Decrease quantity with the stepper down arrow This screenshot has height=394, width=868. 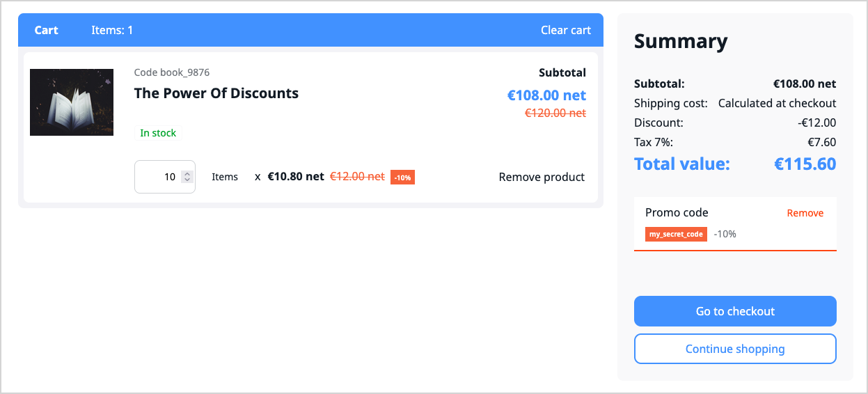point(187,180)
